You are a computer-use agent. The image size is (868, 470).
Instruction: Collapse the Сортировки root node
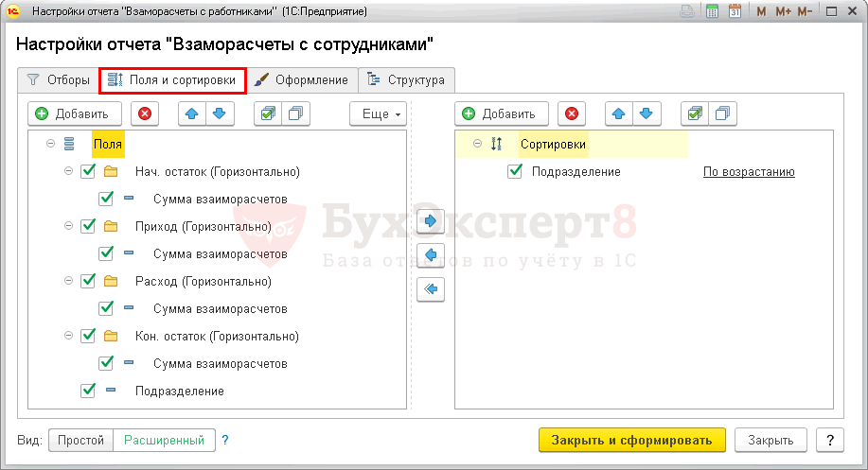click(477, 144)
